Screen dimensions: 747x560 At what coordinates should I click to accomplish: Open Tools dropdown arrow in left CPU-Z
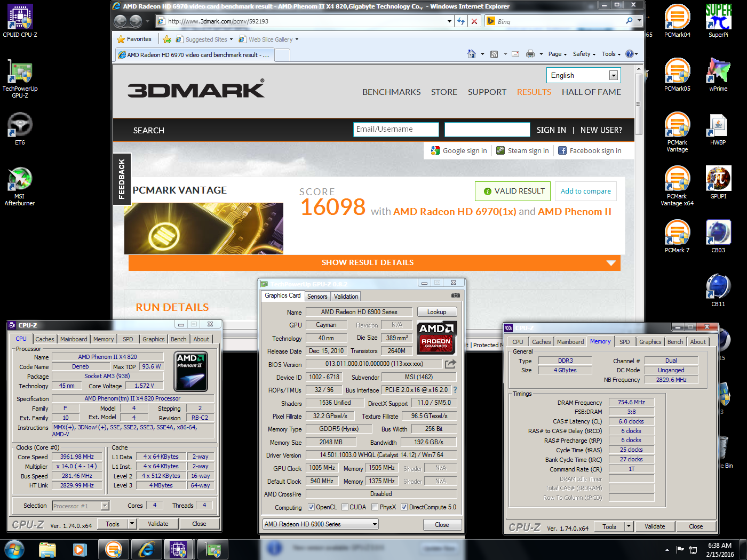(132, 524)
